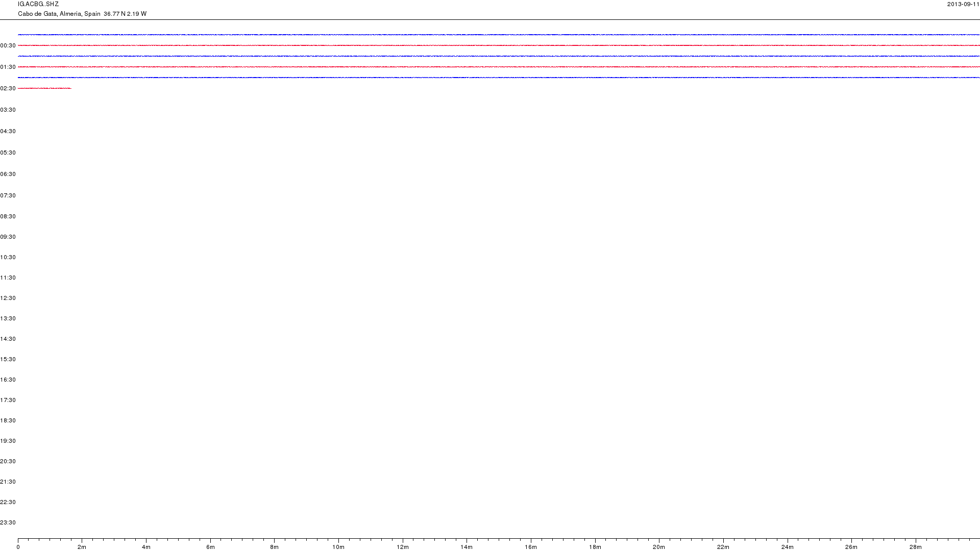
Task: Select the 00:30 time label
Action: point(8,46)
